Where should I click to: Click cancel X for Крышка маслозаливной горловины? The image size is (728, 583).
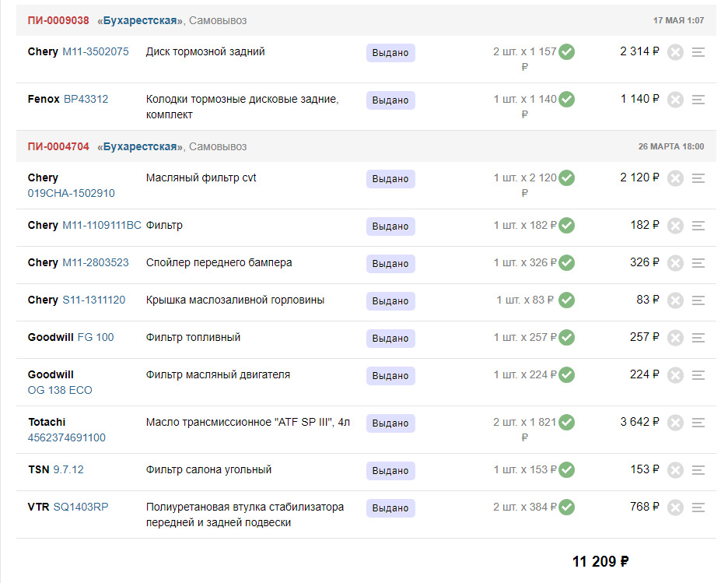(675, 300)
